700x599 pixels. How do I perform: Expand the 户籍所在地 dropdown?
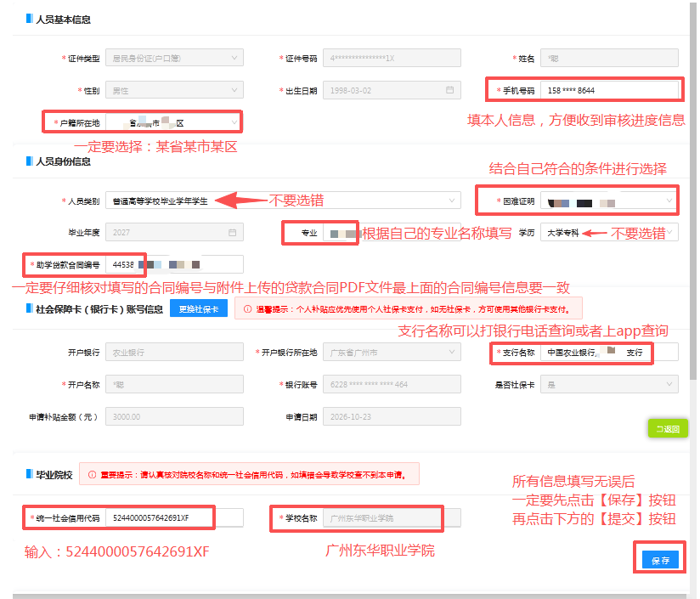(174, 122)
